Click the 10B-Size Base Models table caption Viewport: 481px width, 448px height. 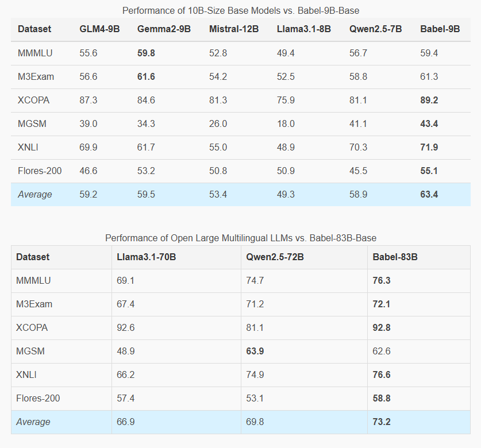click(x=241, y=10)
